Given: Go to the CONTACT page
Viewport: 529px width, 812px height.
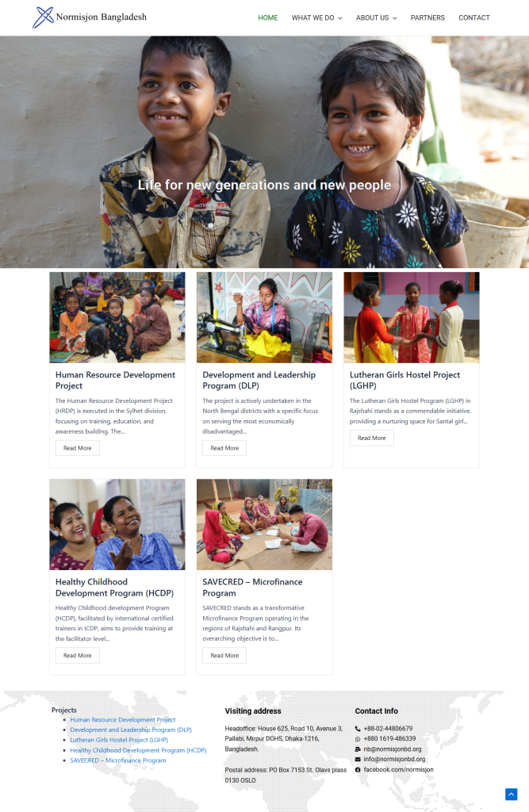Looking at the screenshot, I should (x=474, y=17).
